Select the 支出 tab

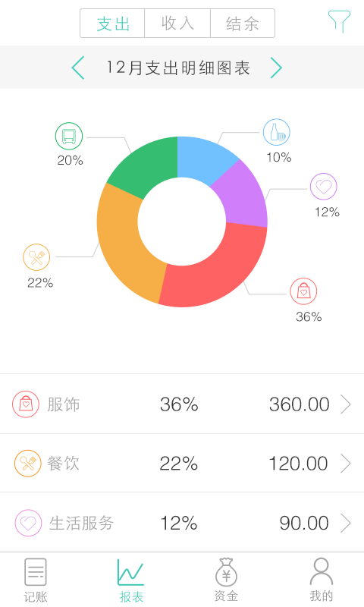point(112,24)
